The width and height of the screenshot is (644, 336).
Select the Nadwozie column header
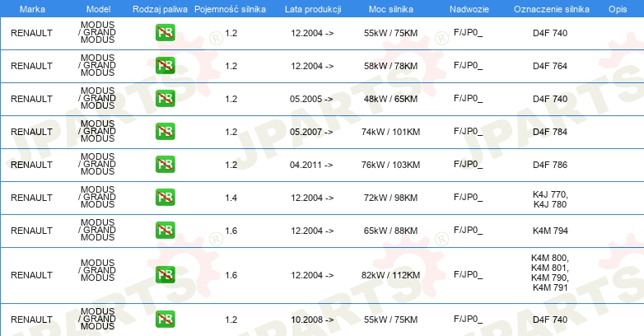click(x=469, y=9)
